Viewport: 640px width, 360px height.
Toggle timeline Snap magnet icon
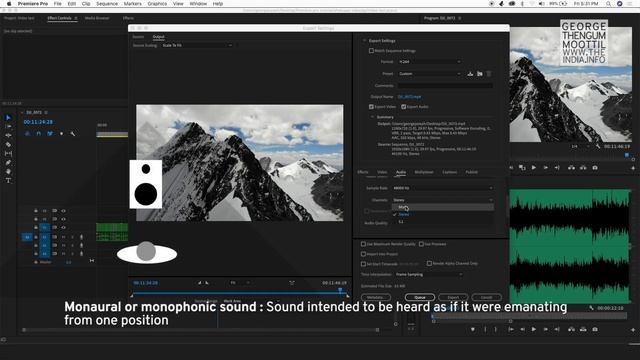point(39,133)
